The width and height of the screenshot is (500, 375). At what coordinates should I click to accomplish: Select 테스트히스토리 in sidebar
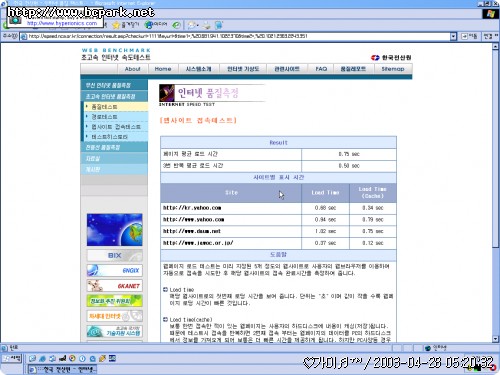[116, 137]
